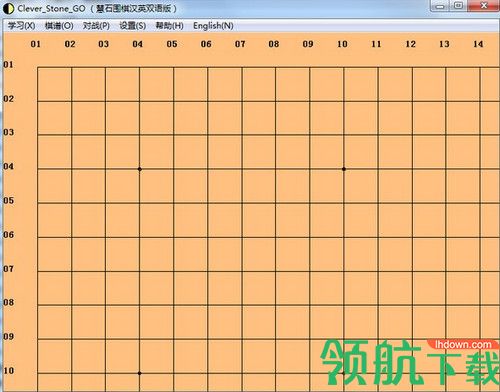Open the 对战(P) menu
This screenshot has width=500, height=392.
pos(96,26)
